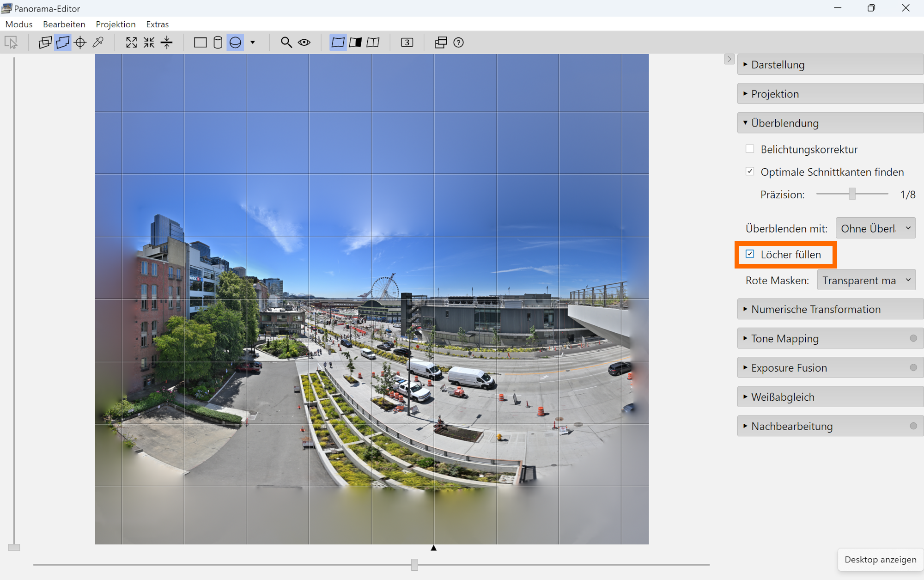Screen dimensions: 924x580
Task: Click the magnifying glass zoom tool
Action: tap(286, 43)
